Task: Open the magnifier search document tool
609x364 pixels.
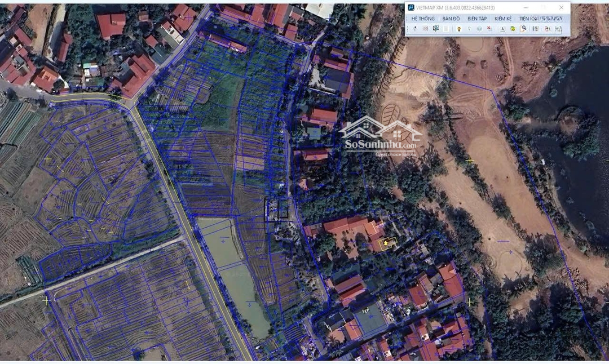Action: [523, 29]
